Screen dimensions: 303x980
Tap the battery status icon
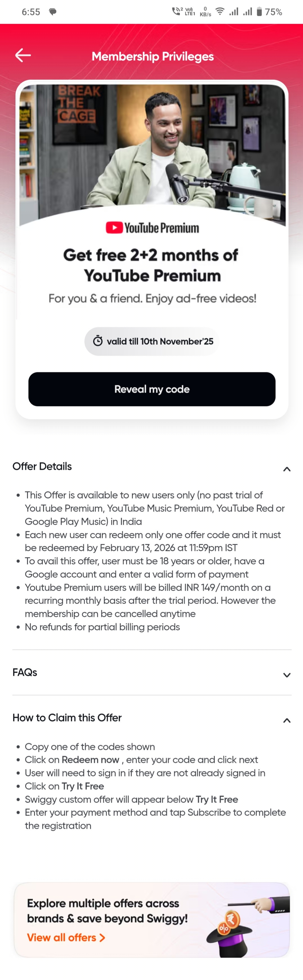coord(259,12)
